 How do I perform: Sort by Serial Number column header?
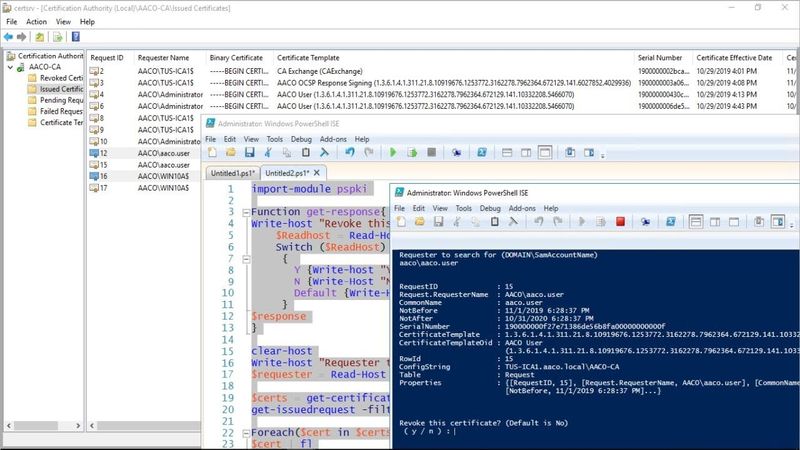[663, 58]
